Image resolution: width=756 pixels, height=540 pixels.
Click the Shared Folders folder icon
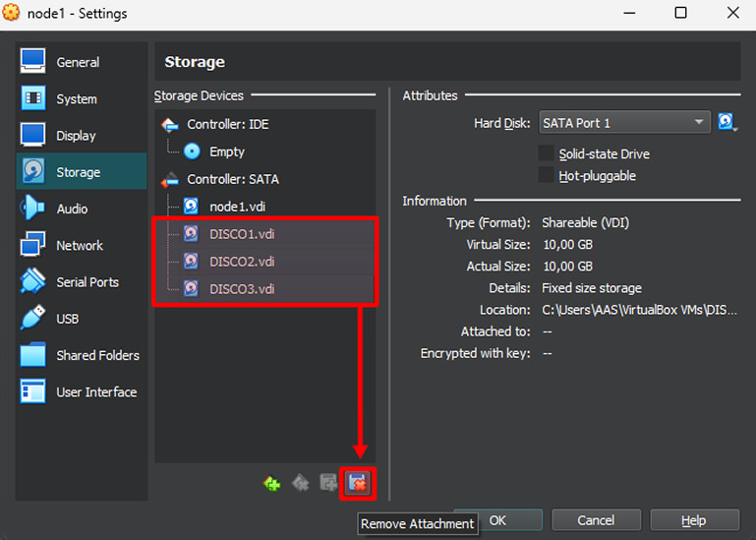pyautogui.click(x=32, y=355)
